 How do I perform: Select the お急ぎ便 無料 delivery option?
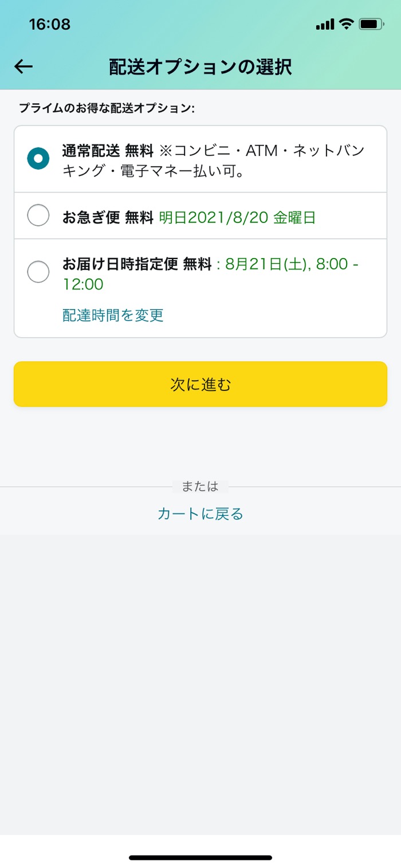[38, 216]
